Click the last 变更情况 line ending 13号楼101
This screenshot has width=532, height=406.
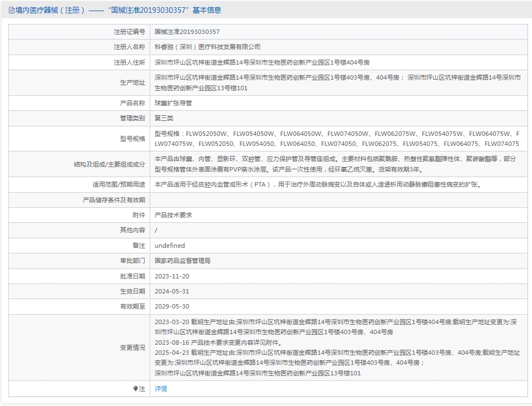(x=258, y=373)
